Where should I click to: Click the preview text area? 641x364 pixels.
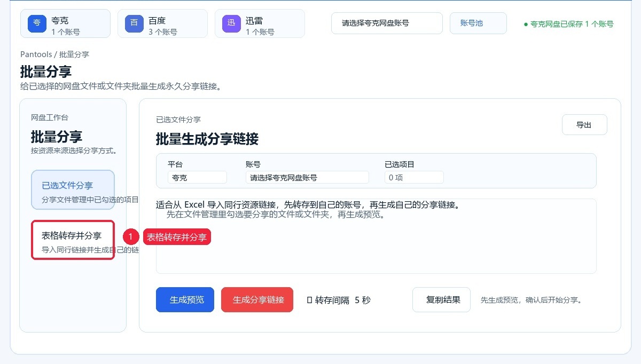point(376,236)
